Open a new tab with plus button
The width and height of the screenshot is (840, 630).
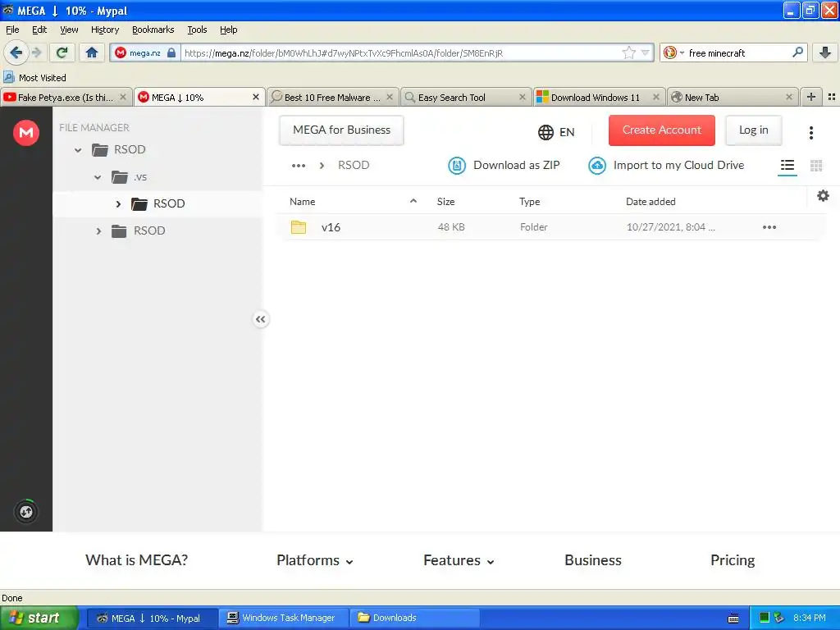811,97
